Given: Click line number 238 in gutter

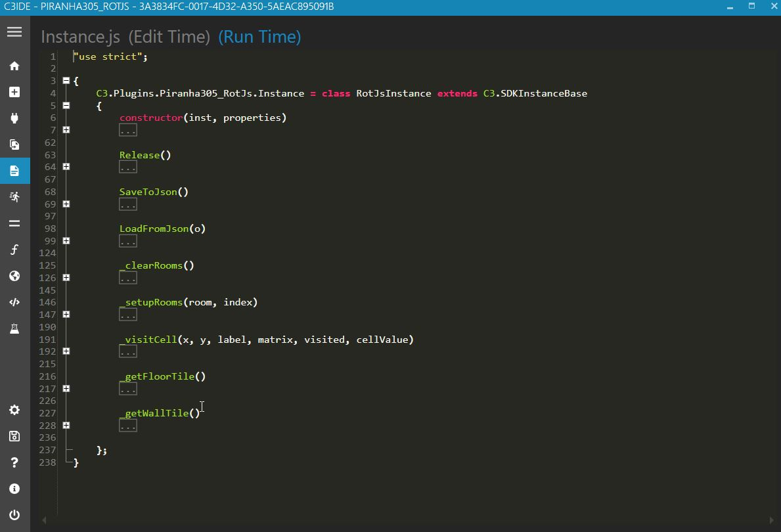Looking at the screenshot, I should (47, 462).
